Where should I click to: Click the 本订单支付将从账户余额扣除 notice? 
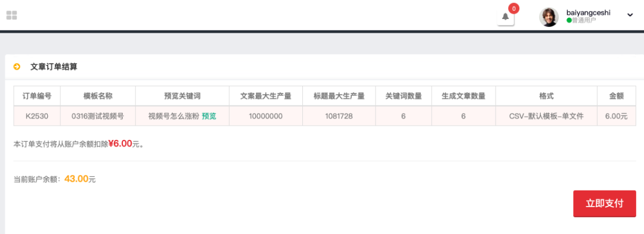pos(61,144)
